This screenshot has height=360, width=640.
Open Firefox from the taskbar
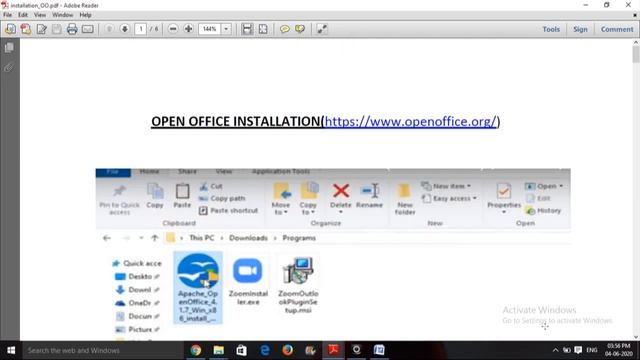[287, 350]
